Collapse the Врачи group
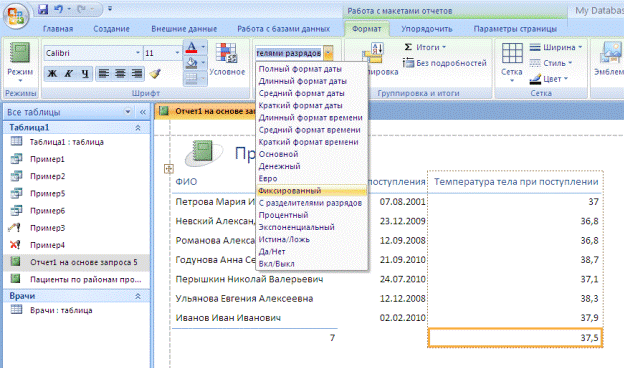Viewport: 624px width, 368px height. (x=138, y=296)
